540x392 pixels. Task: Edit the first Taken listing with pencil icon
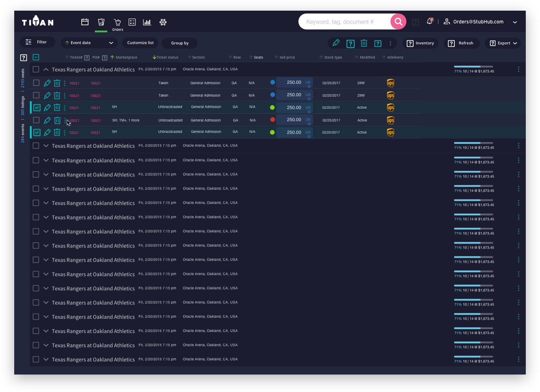click(x=47, y=83)
